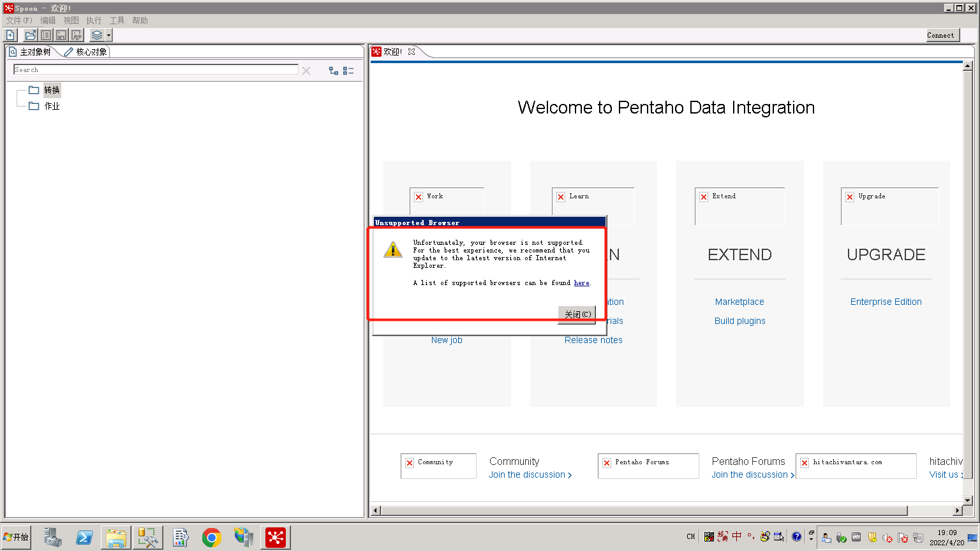
Task: Click the 关闭(C) button in the dialog
Action: (577, 314)
